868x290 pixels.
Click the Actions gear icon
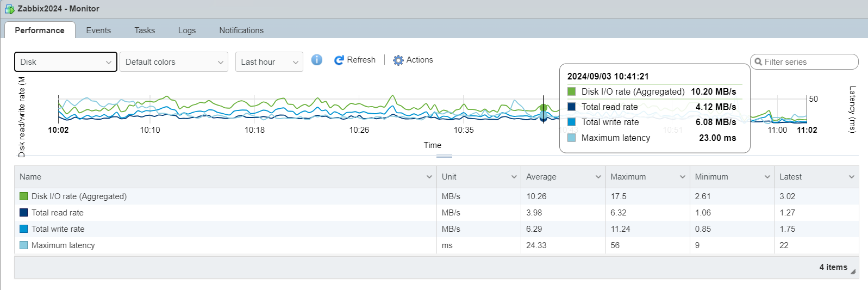398,60
